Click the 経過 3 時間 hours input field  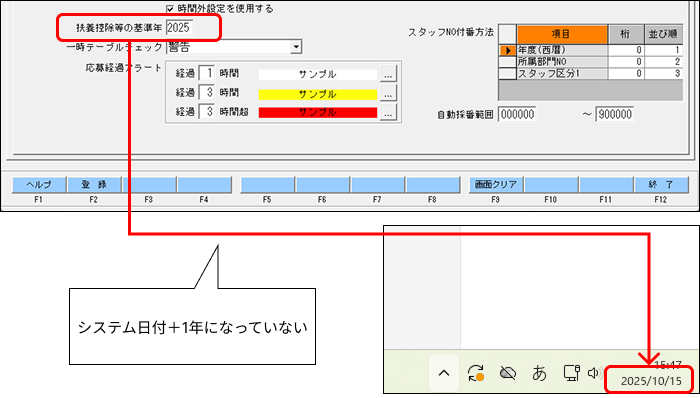pyautogui.click(x=206, y=93)
